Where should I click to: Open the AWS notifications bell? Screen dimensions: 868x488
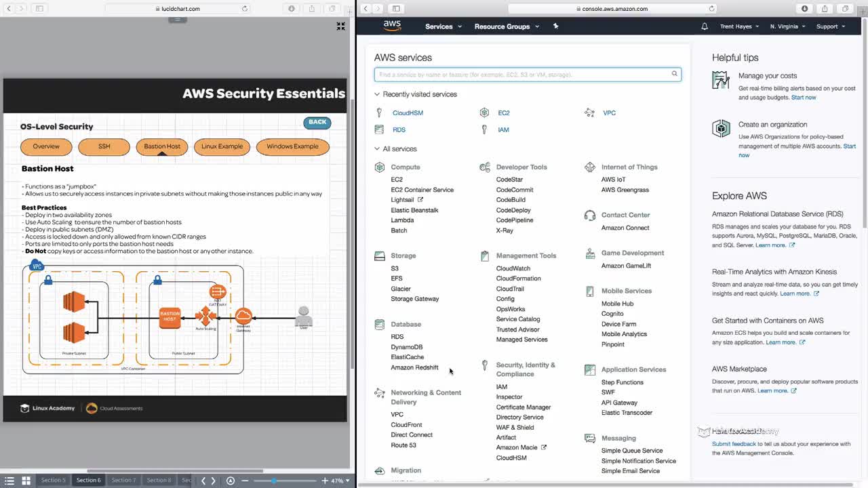704,26
